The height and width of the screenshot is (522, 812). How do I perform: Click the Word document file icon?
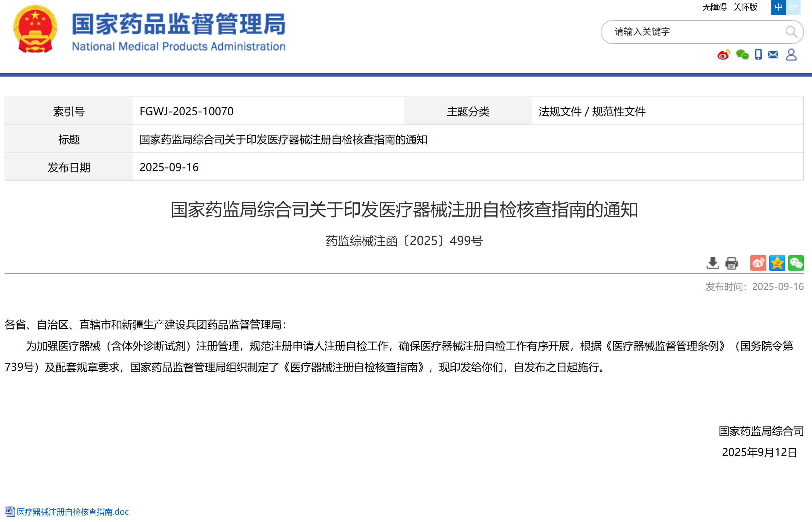(10, 511)
